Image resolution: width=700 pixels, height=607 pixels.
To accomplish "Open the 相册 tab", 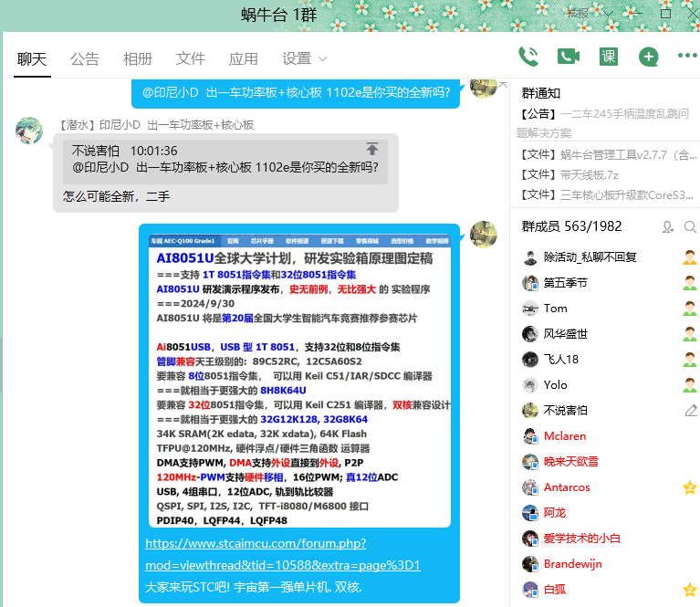I will (138, 58).
